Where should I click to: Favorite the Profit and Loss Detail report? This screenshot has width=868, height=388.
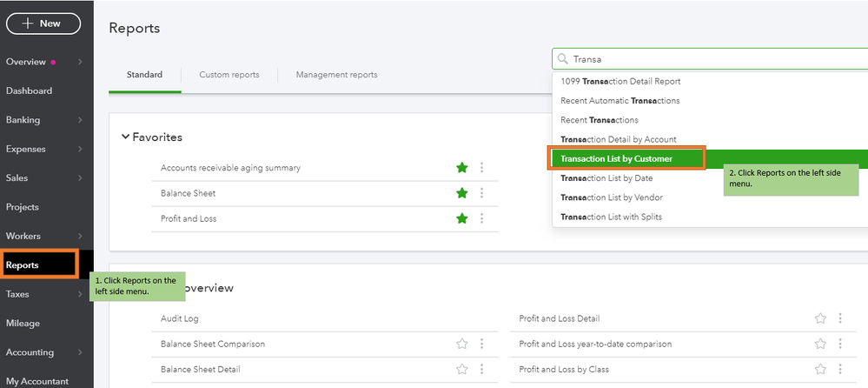[820, 319]
